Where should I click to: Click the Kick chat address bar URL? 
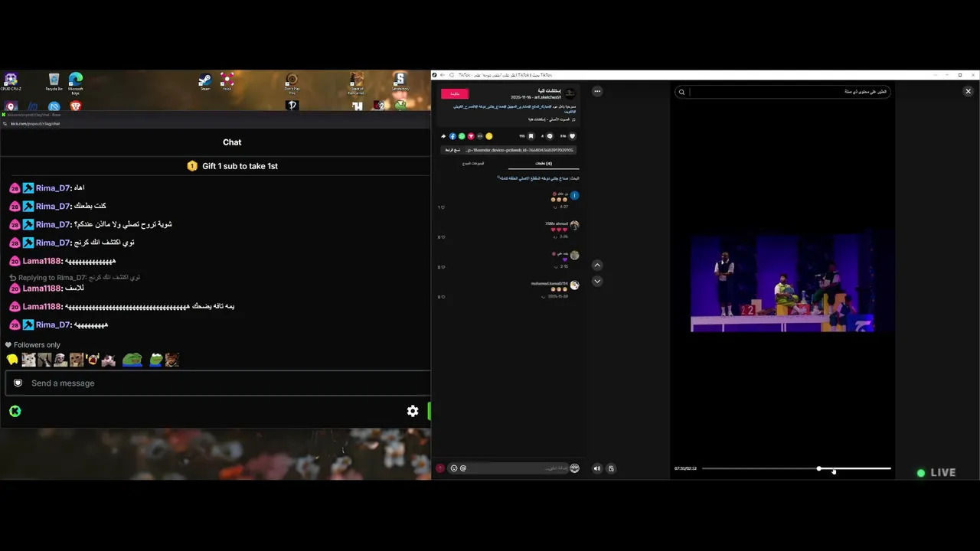(35, 123)
